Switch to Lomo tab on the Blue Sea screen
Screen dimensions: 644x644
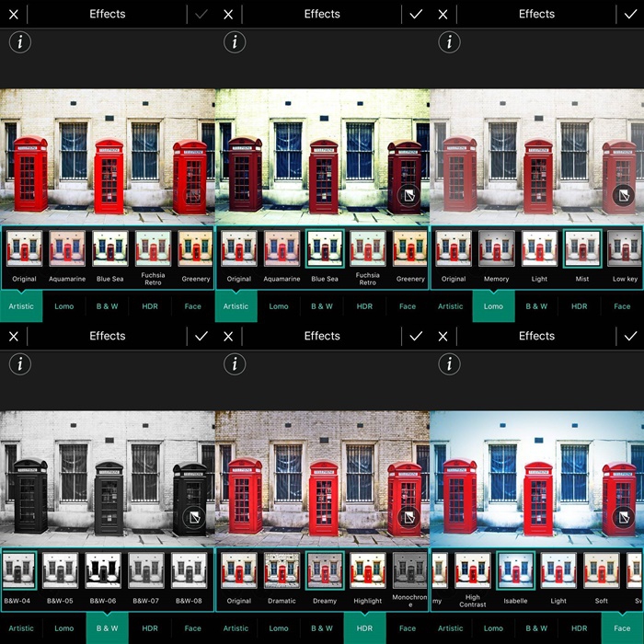click(x=279, y=306)
